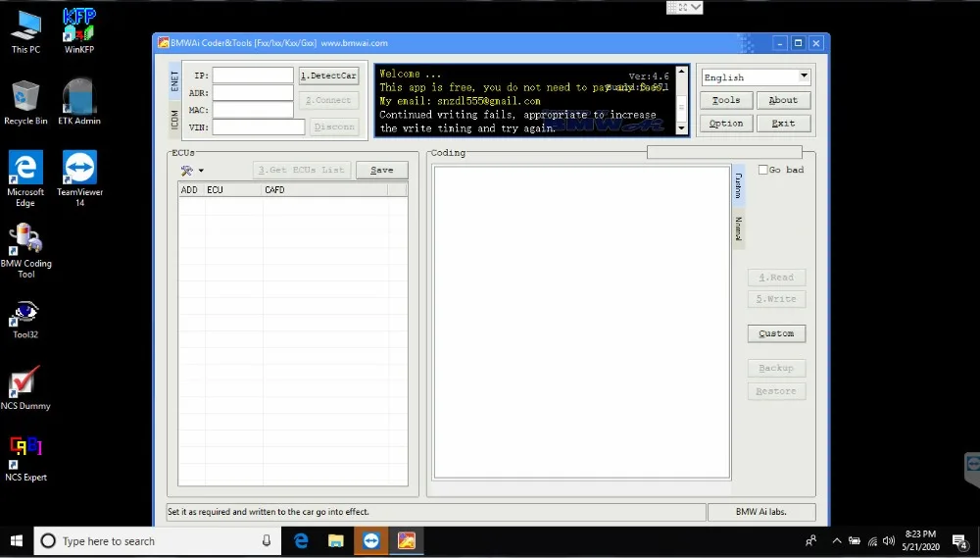The height and width of the screenshot is (558, 980).
Task: Click the 2.Connect button
Action: (328, 100)
